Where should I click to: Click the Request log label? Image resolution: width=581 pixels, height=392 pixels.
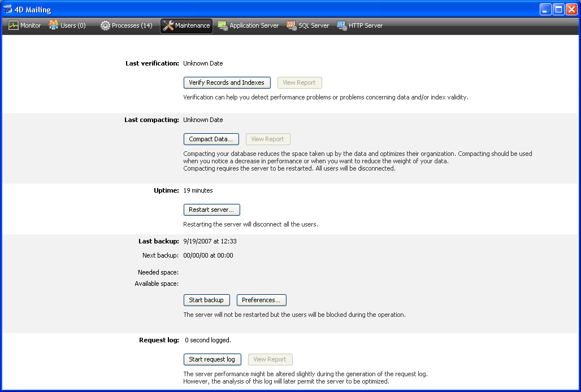(x=159, y=340)
